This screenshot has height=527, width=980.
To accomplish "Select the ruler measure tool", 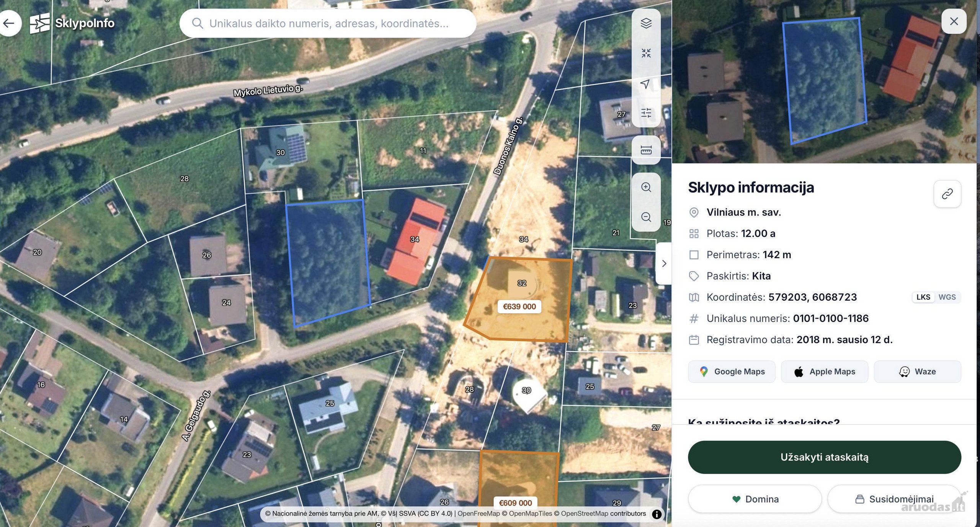I will coord(646,150).
